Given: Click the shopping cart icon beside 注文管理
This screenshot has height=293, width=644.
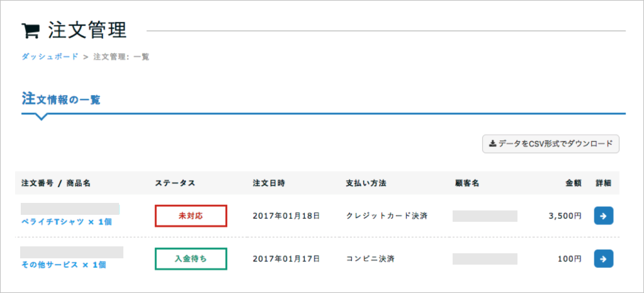Looking at the screenshot, I should click(x=30, y=30).
